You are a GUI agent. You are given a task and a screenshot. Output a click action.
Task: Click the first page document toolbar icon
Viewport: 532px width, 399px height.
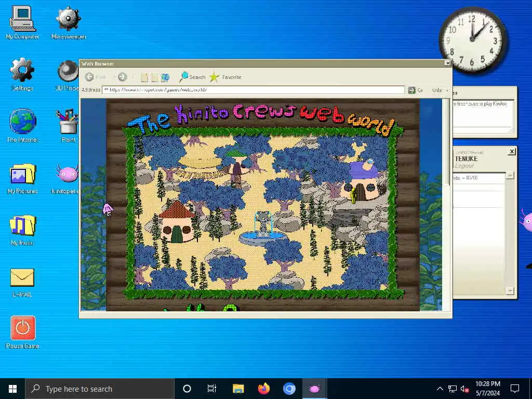point(145,77)
